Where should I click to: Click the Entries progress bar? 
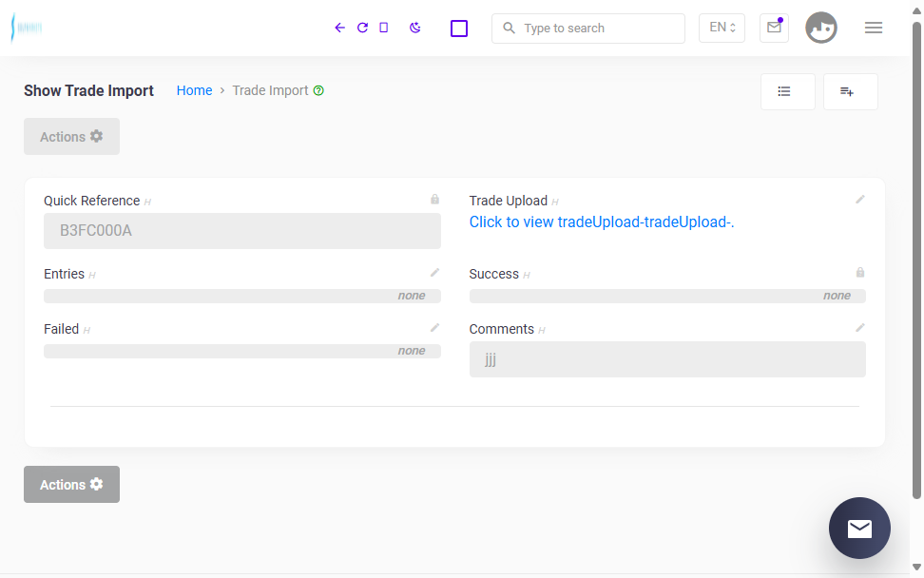(242, 296)
